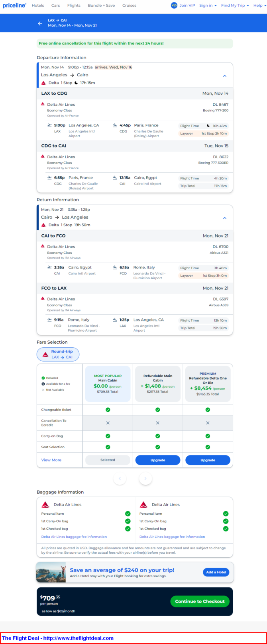Click landing icon beside 6:15a Rome

[x=115, y=267]
